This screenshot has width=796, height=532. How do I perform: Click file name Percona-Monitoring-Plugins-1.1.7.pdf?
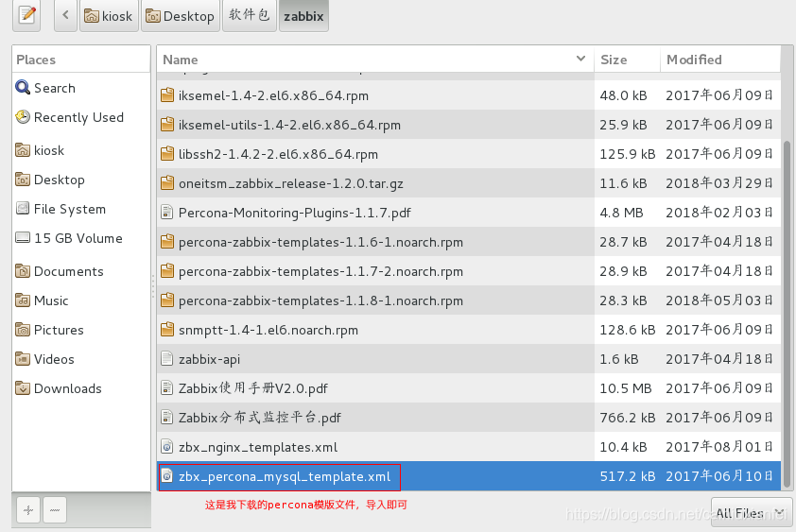pyautogui.click(x=294, y=213)
